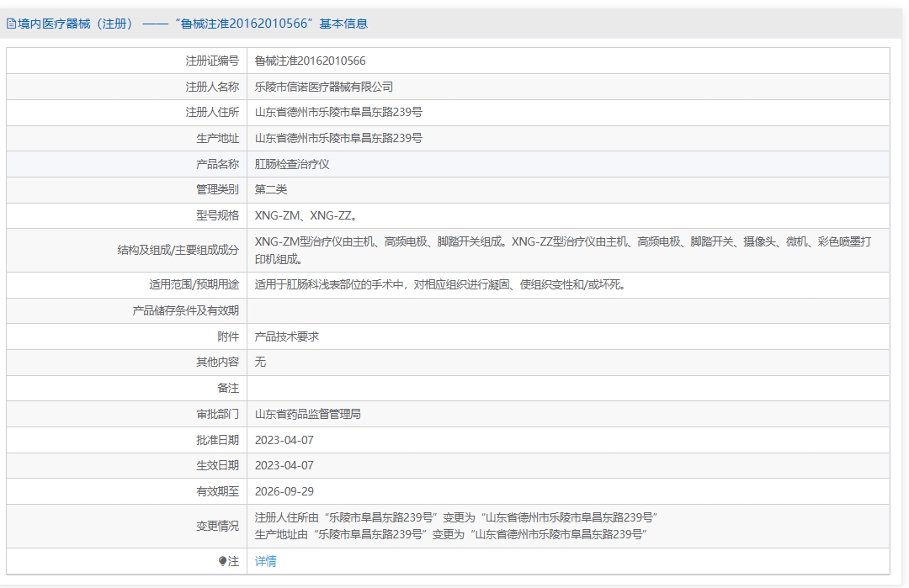
Task: Click the 生产地址由 change record line
Action: coord(451,534)
